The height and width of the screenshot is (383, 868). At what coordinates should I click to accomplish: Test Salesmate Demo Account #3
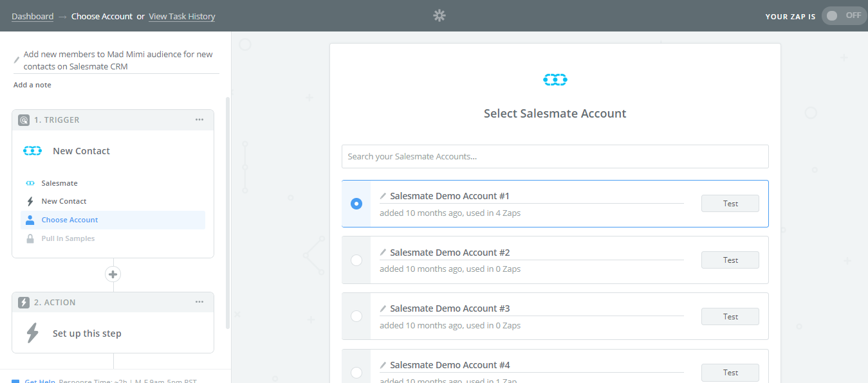730,316
